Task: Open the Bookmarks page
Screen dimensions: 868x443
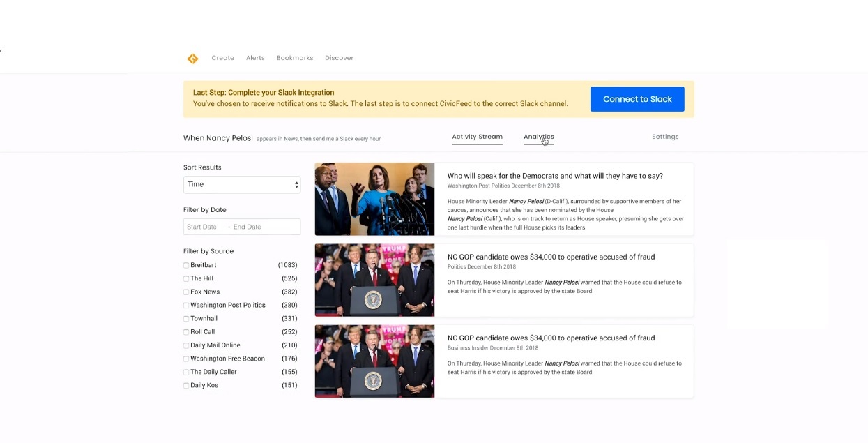Action: coord(294,58)
